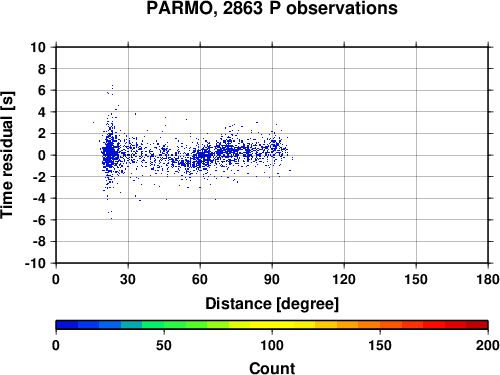The image size is (500, 375).
Task: Click the colorbar tick label 100
Action: pos(272,346)
